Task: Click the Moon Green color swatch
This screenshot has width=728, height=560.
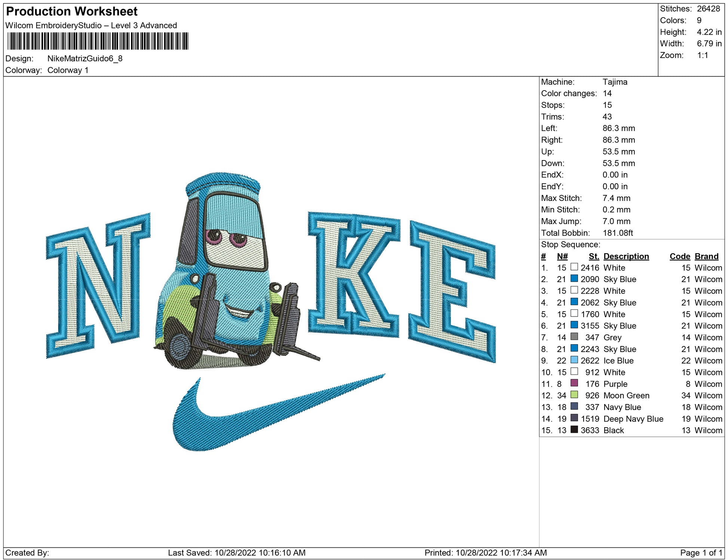Action: (x=574, y=395)
